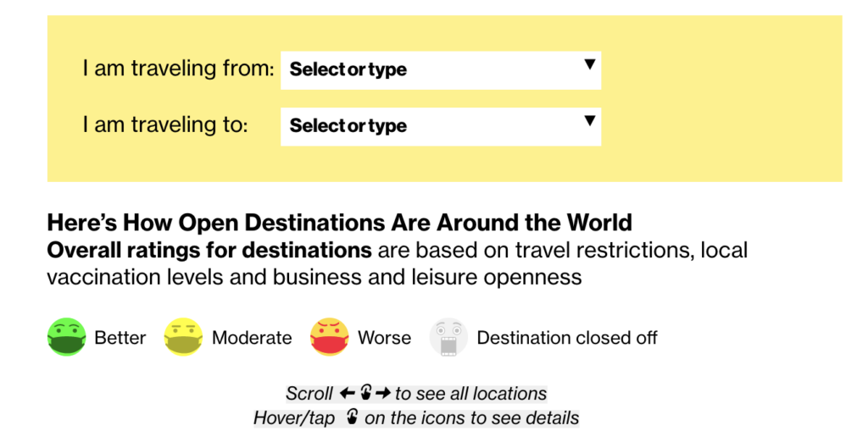Image resolution: width=868 pixels, height=442 pixels.
Task: Click the red Worse mask icon
Action: (331, 337)
